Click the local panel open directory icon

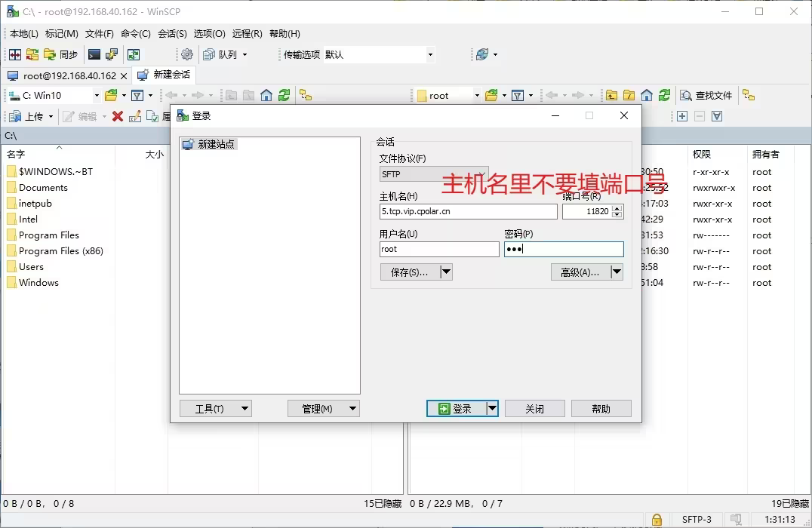[x=111, y=95]
